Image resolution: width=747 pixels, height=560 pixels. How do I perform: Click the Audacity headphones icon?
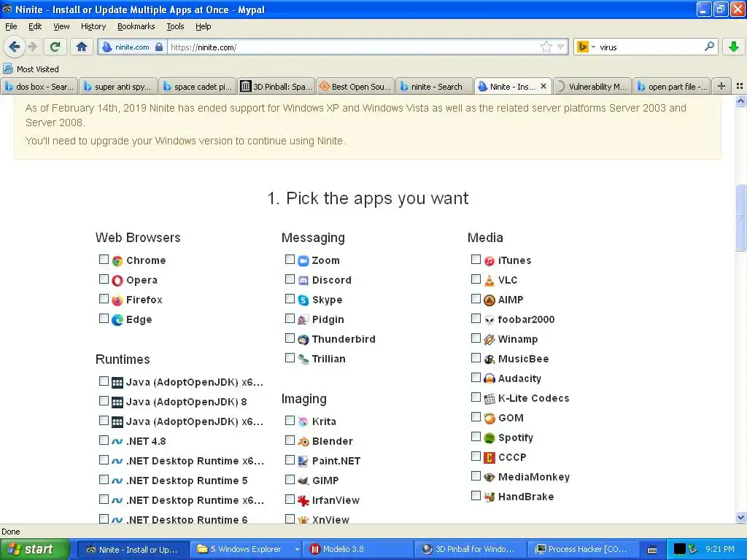click(x=489, y=378)
